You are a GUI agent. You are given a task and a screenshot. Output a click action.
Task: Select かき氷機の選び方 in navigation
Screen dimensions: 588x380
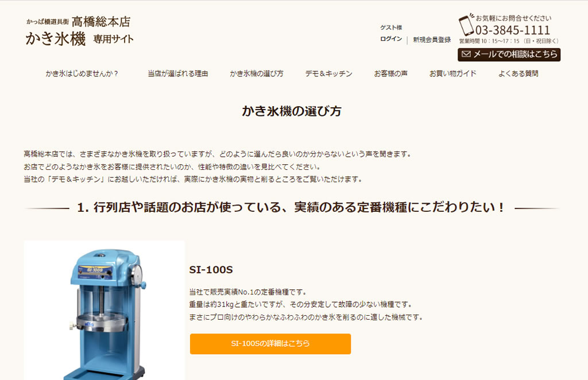tap(257, 74)
